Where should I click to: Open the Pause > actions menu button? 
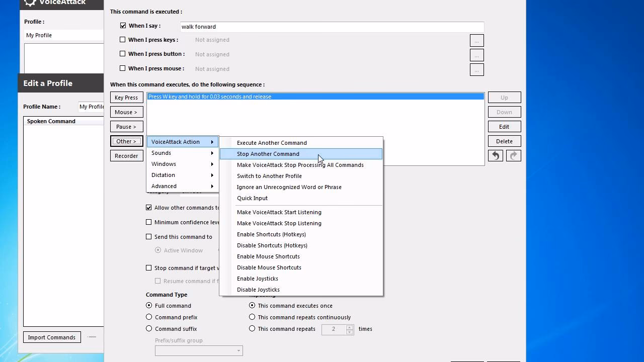(126, 127)
